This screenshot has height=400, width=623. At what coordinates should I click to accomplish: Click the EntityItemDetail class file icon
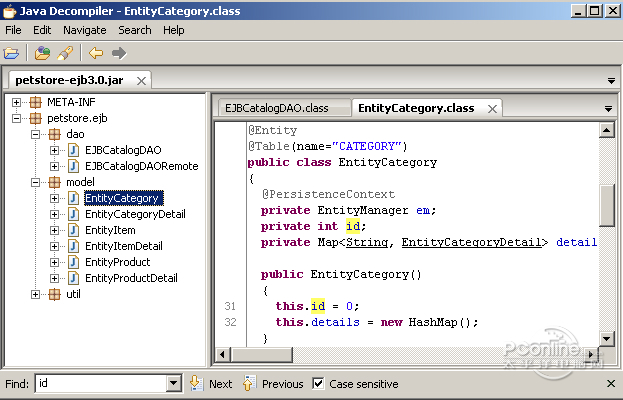pos(74,246)
